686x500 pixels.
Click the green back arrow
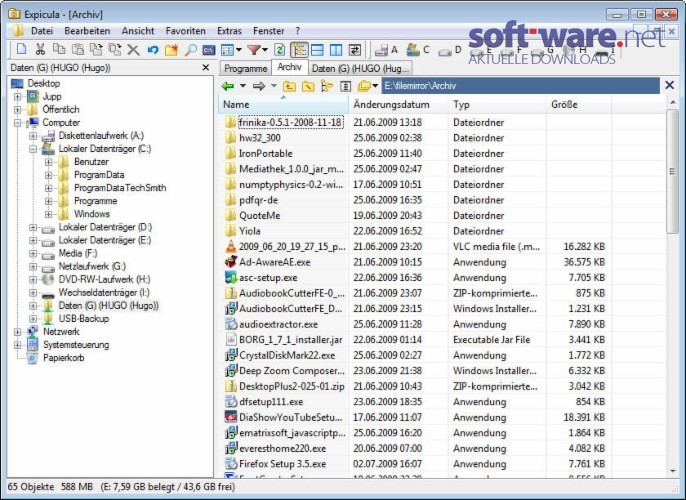pos(228,86)
